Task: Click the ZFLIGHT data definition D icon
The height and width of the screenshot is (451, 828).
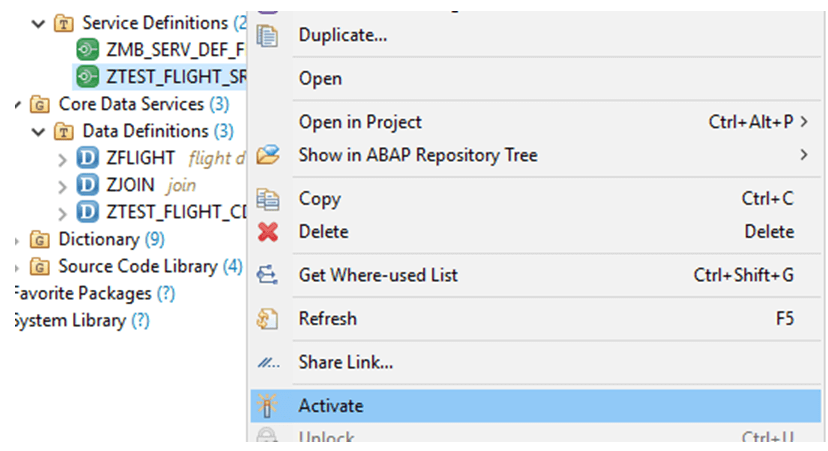Action: click(x=88, y=158)
